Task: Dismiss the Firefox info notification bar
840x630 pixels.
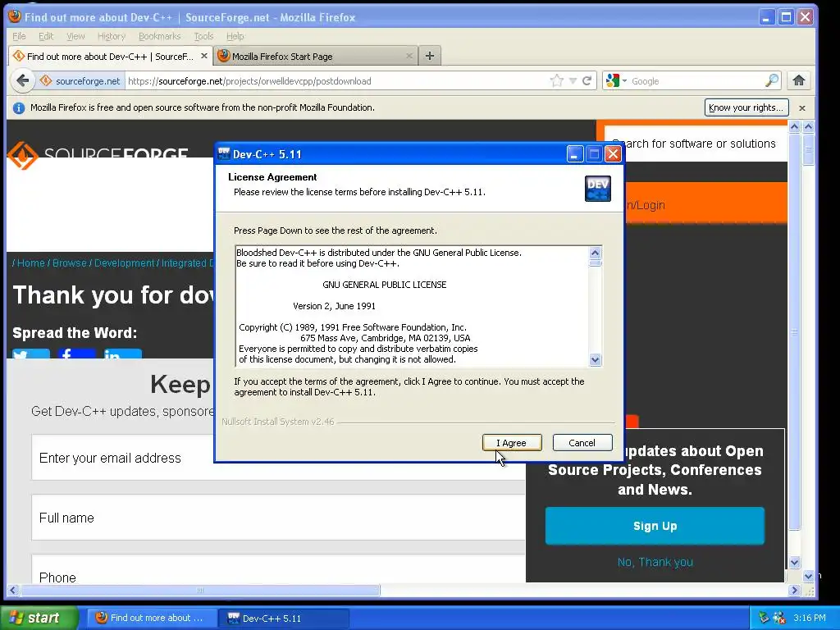Action: pos(802,107)
